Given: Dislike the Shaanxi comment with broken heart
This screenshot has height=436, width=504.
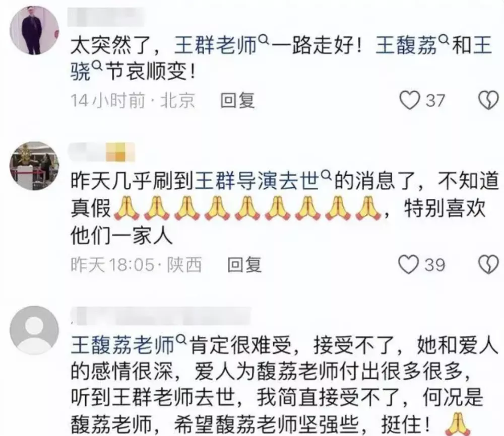Looking at the screenshot, I should [x=488, y=264].
